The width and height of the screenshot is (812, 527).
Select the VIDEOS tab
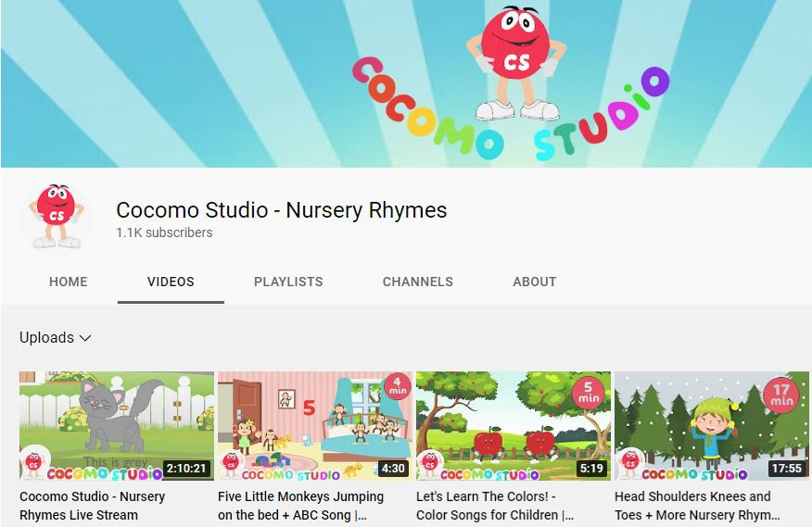point(171,282)
